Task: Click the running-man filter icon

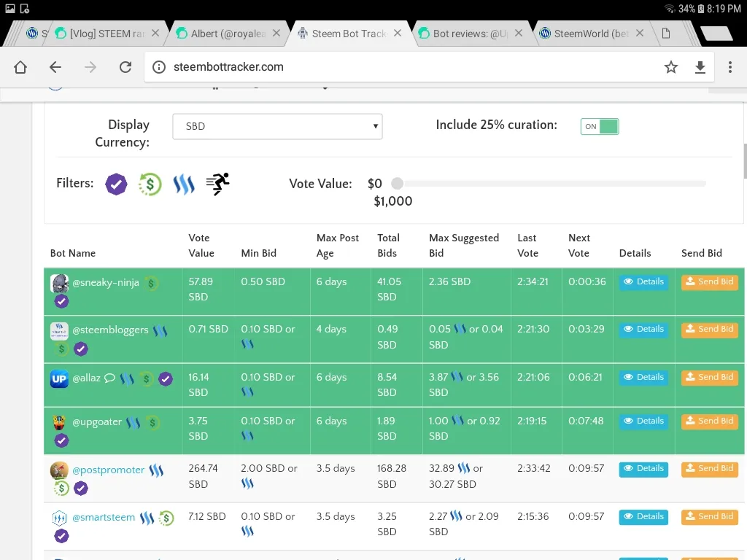Action: click(217, 183)
